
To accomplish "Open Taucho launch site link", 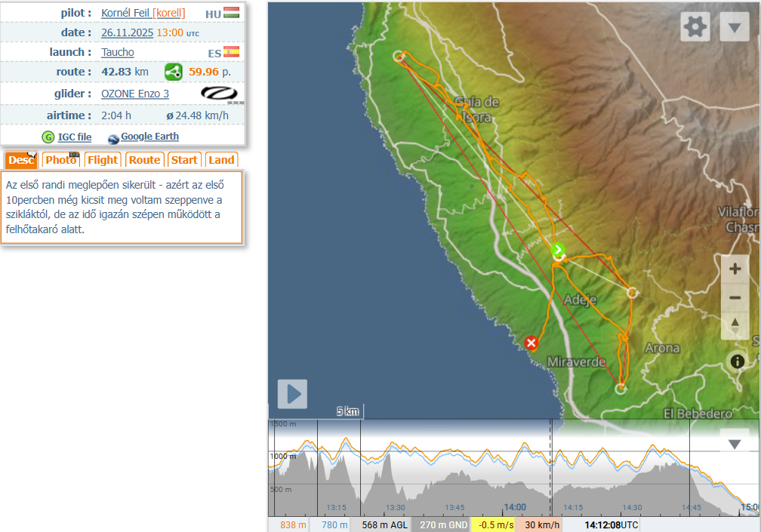I will tap(118, 52).
